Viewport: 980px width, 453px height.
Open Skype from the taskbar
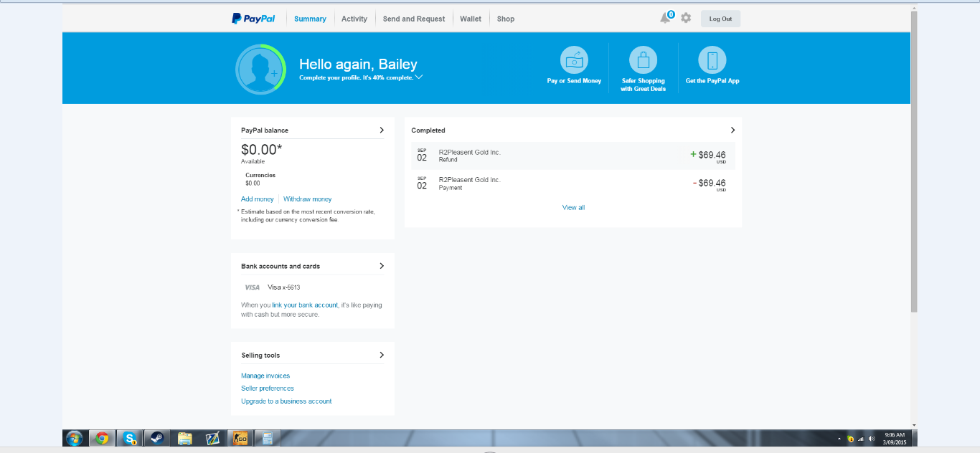130,438
